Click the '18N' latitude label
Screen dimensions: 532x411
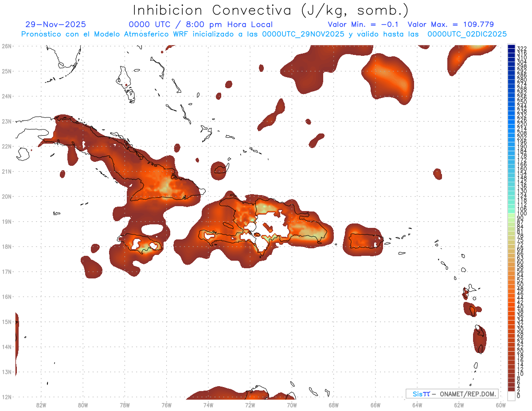(7, 247)
